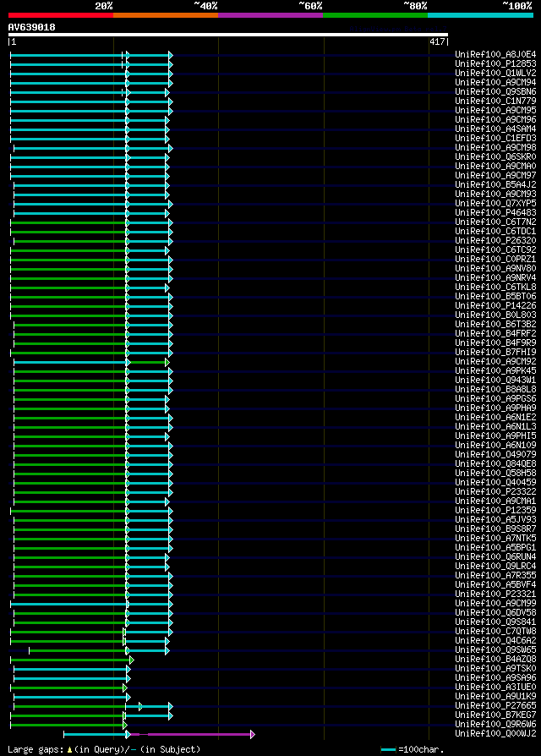Open hit UniRef100_C1N779
This screenshot has height=756, width=541.
(495, 101)
